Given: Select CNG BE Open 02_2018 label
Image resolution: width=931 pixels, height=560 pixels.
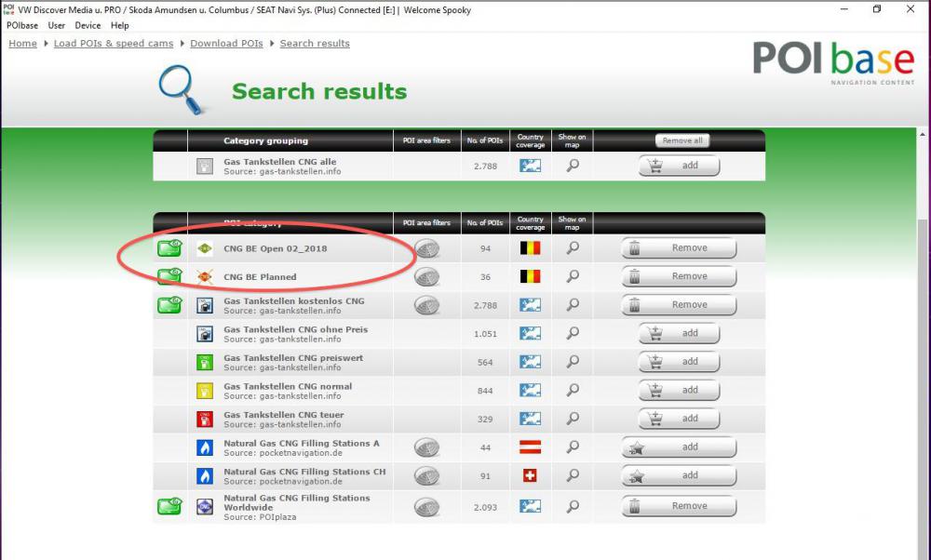Looking at the screenshot, I should click(276, 248).
